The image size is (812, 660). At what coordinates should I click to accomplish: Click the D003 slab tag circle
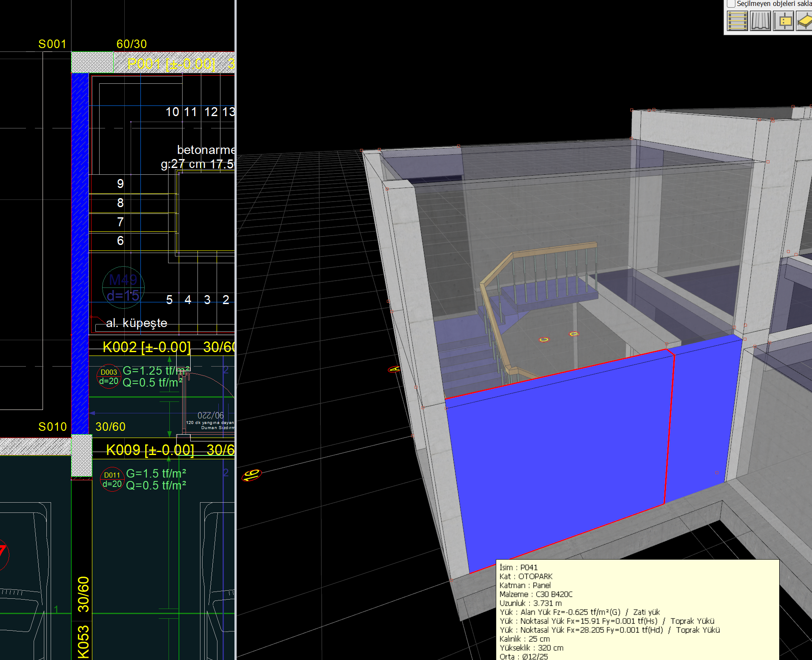pyautogui.click(x=109, y=377)
